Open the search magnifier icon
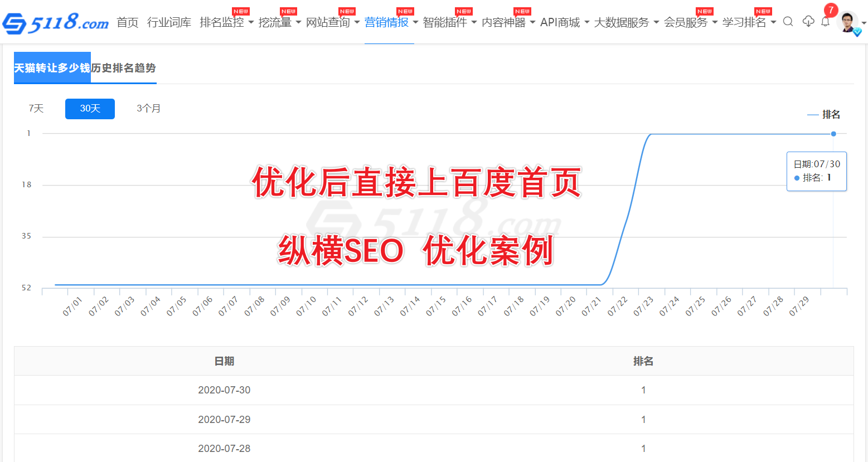 (788, 22)
